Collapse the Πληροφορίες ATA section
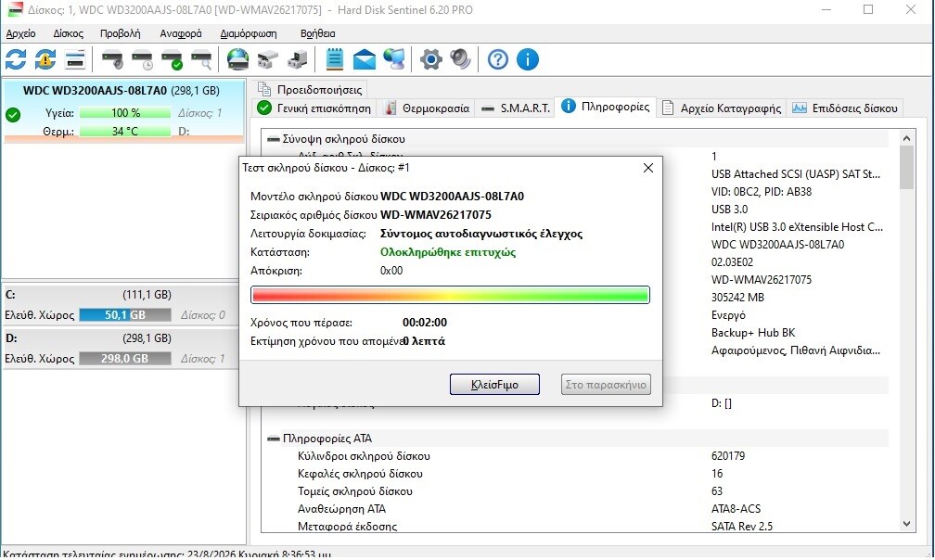935x560 pixels. [274, 439]
